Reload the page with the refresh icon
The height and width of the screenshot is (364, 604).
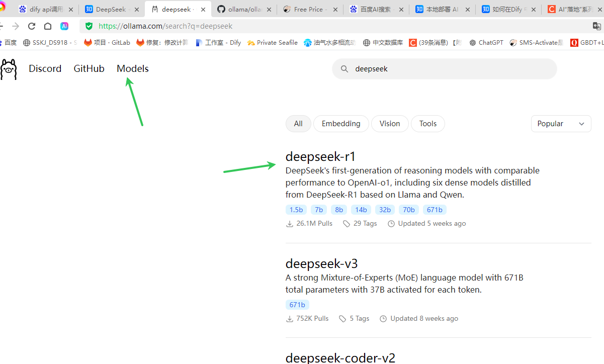[32, 26]
